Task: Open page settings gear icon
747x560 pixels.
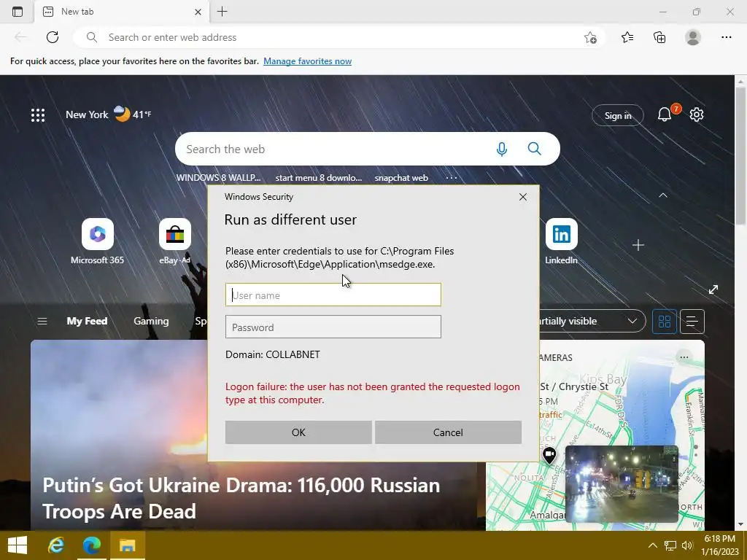Action: pos(697,114)
